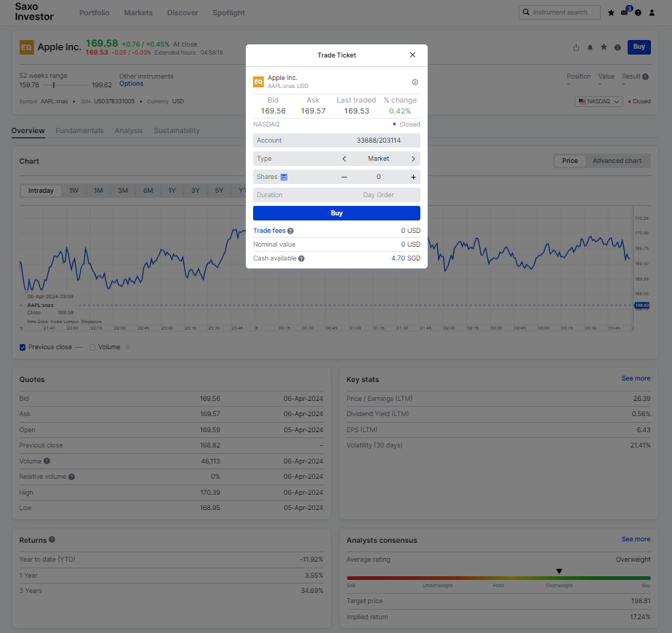This screenshot has height=633, width=672.
Task: Click the blue Buy button in Trade Ticket
Action: coord(337,213)
